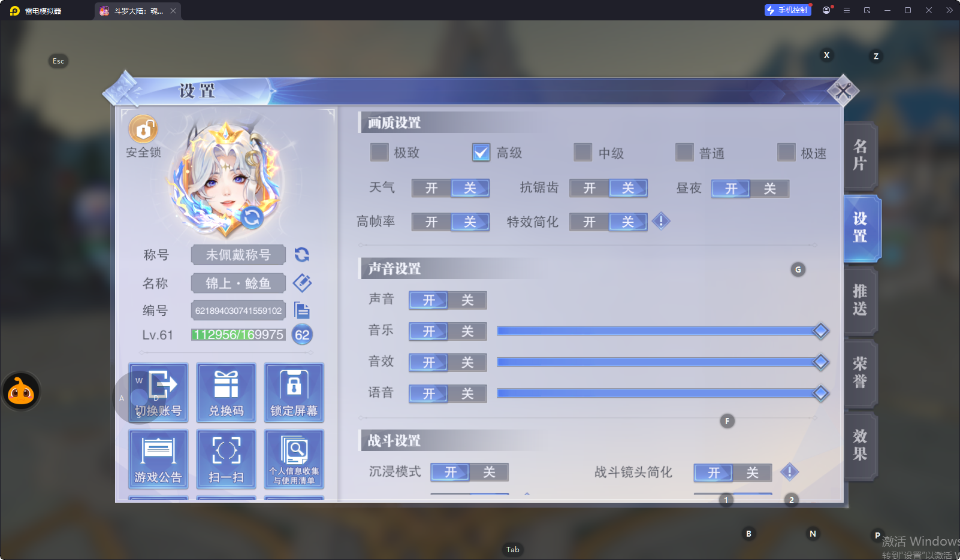Click the 特效简化 info exclamation icon

[x=661, y=222]
